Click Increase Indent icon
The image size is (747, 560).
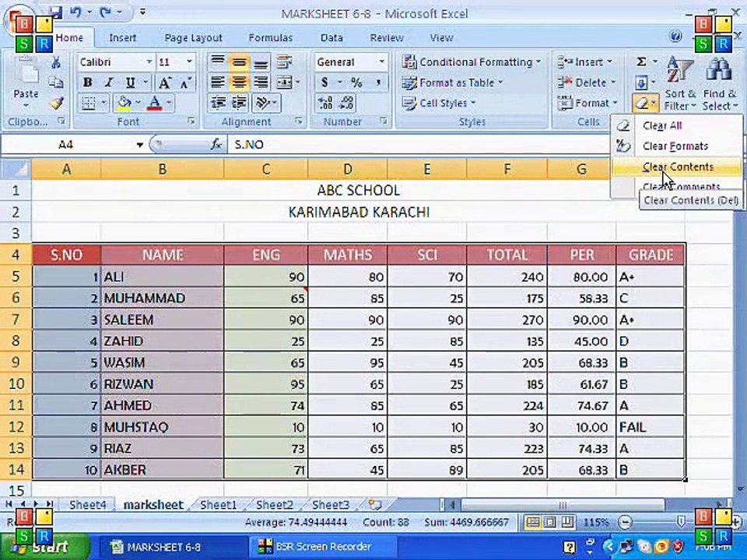[x=239, y=103]
